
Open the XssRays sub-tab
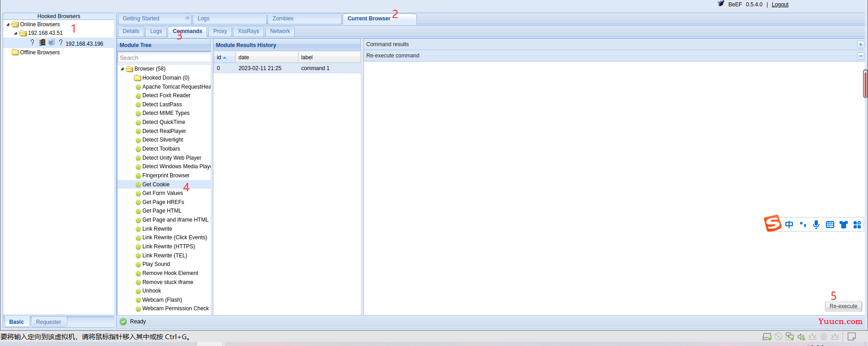click(249, 31)
